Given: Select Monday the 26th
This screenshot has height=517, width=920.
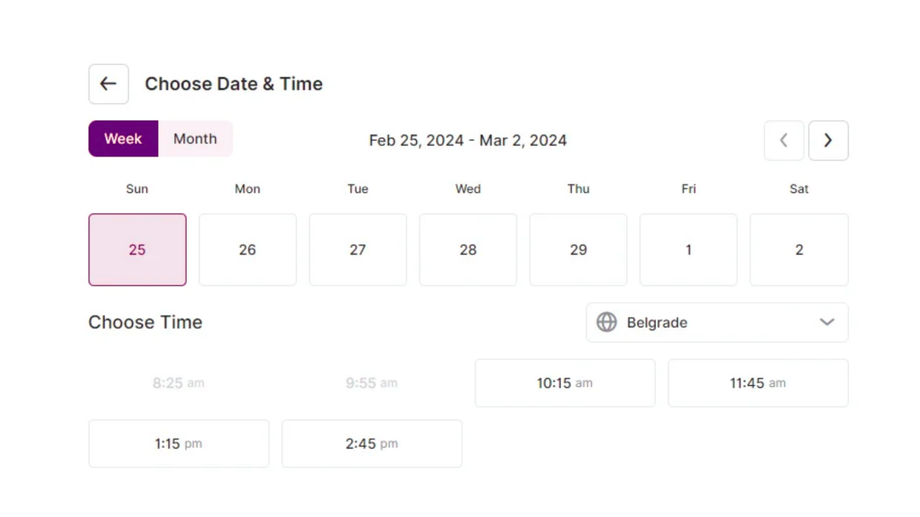Looking at the screenshot, I should (247, 250).
